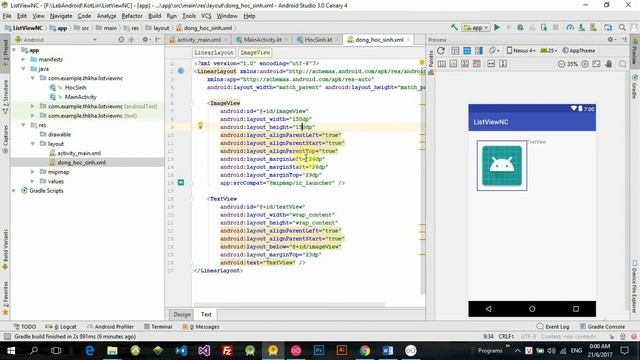Open the orientation dropdown in preview toolbar

tap(494, 51)
